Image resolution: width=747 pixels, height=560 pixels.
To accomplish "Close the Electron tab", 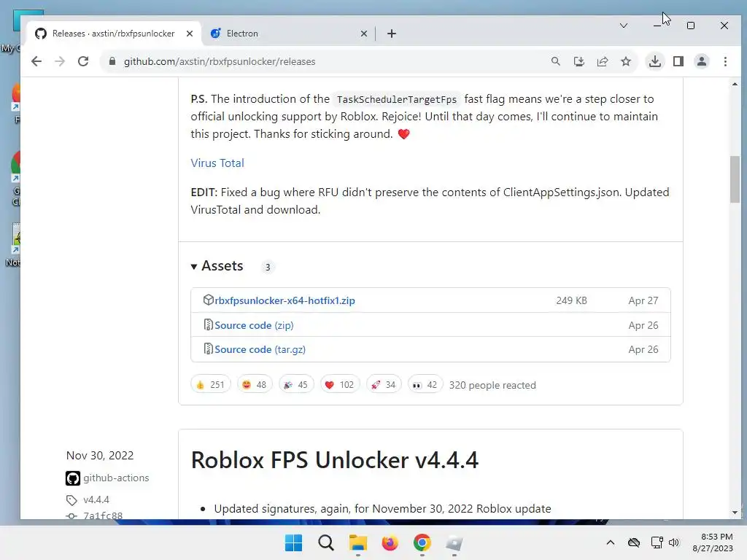I will coord(364,34).
